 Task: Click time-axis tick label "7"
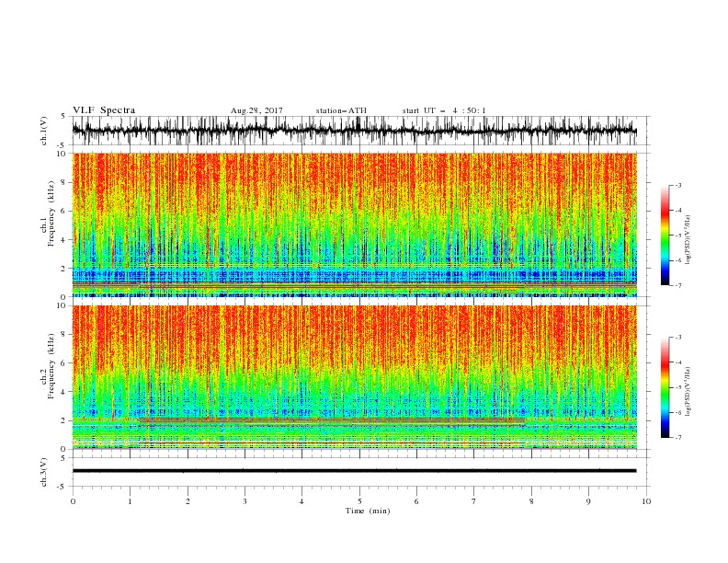tap(474, 501)
